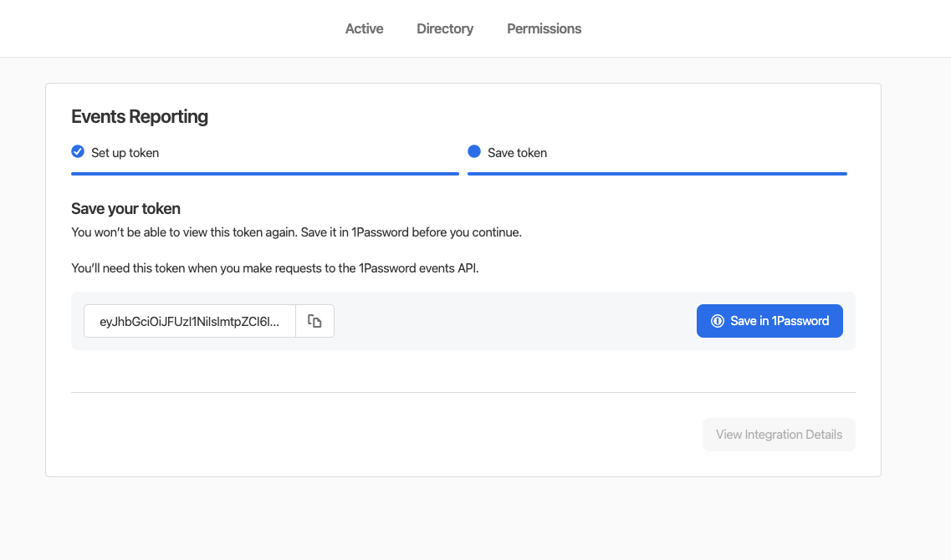Image resolution: width=951 pixels, height=560 pixels.
Task: Click the View Integration Details button
Action: click(779, 435)
